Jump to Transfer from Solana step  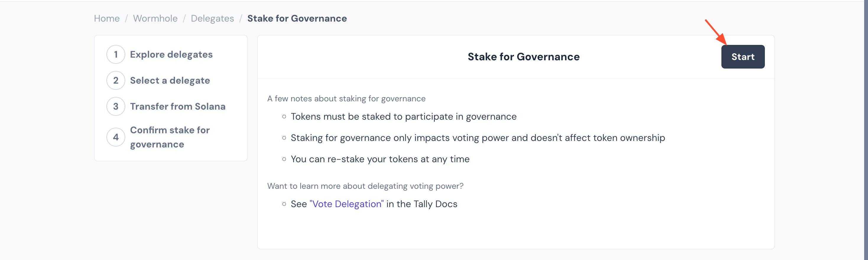(x=178, y=106)
